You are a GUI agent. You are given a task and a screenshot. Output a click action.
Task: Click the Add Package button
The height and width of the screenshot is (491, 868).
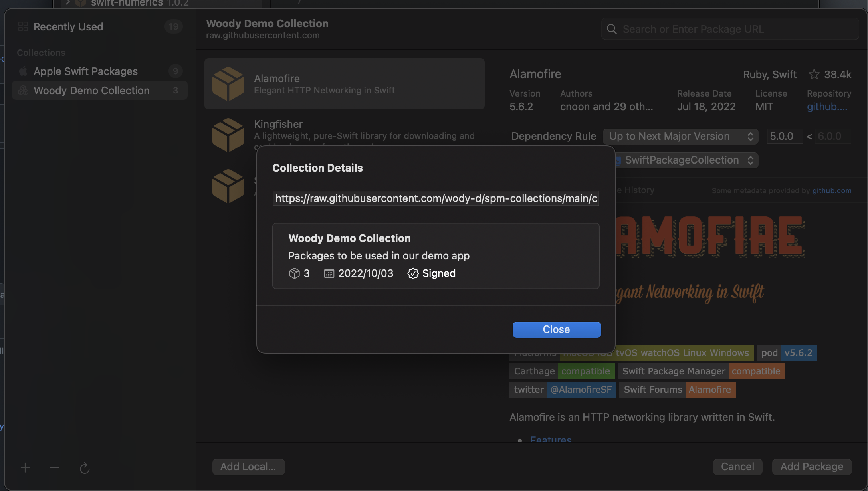coord(812,467)
